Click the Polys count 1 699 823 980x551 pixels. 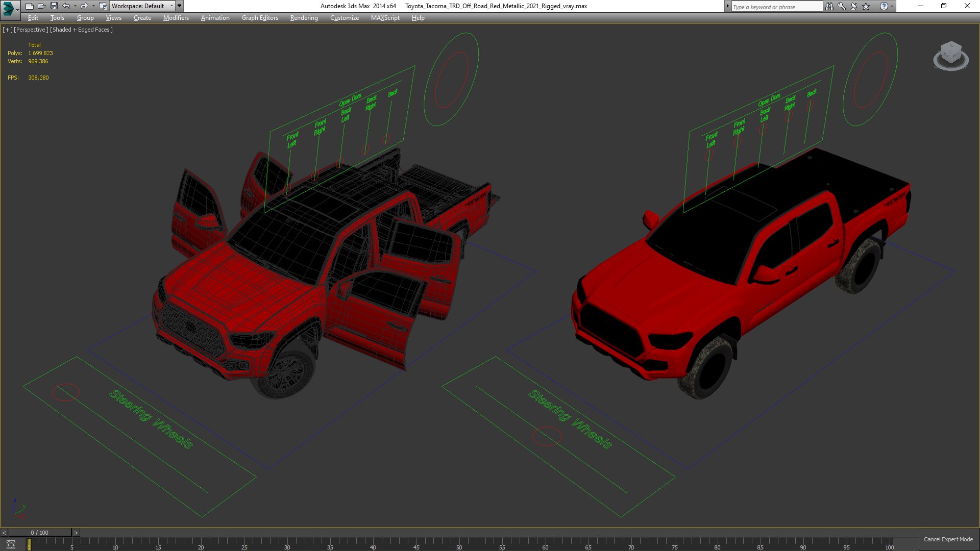pyautogui.click(x=40, y=53)
